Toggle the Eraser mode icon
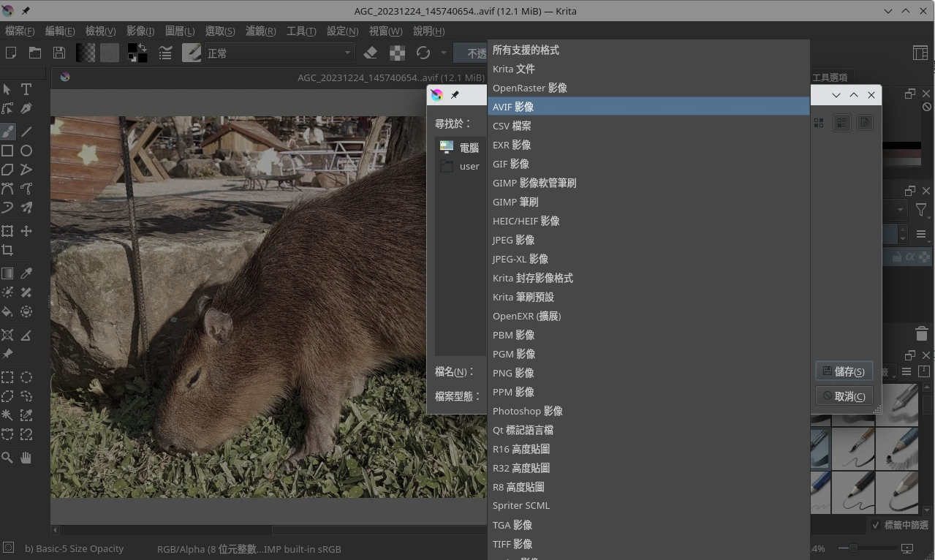Image resolution: width=935 pixels, height=560 pixels. pos(371,53)
